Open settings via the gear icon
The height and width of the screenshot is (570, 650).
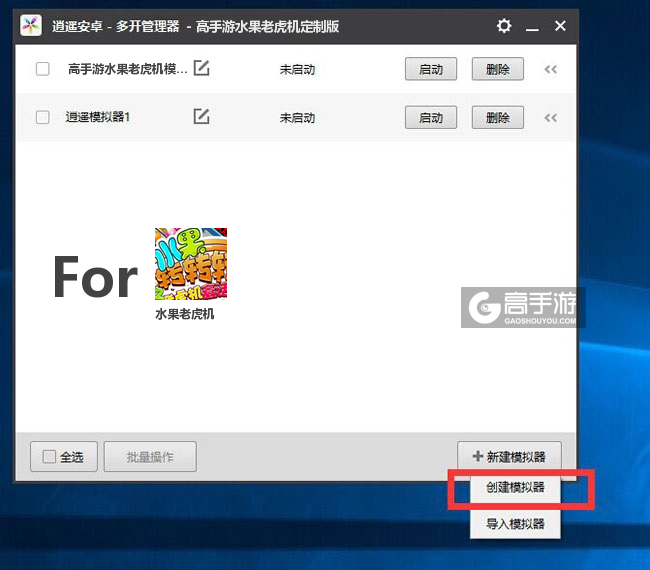[504, 26]
